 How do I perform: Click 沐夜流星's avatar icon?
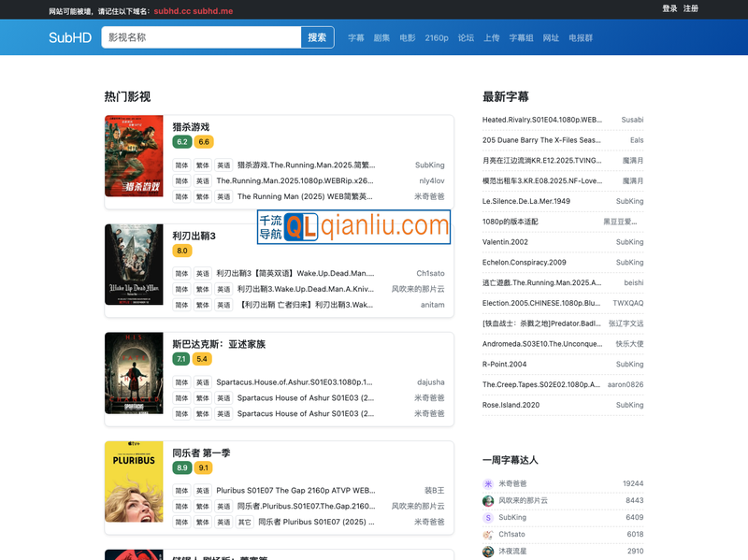(x=488, y=551)
